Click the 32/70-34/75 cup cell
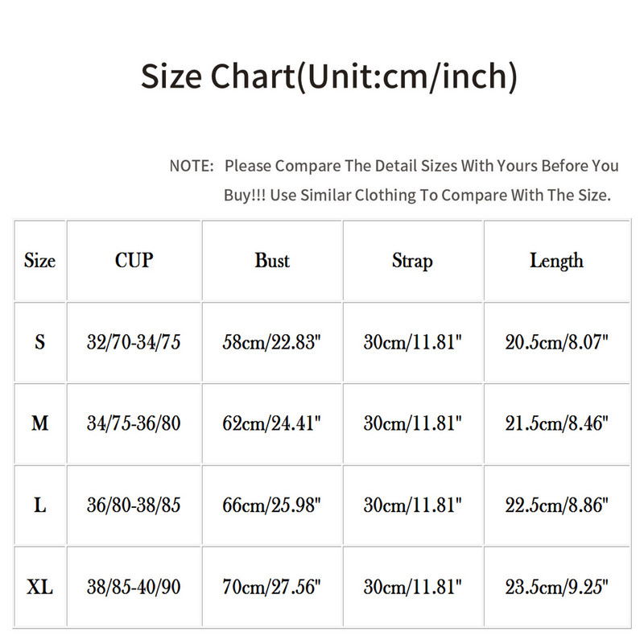This screenshot has height=644, width=644. point(134,342)
